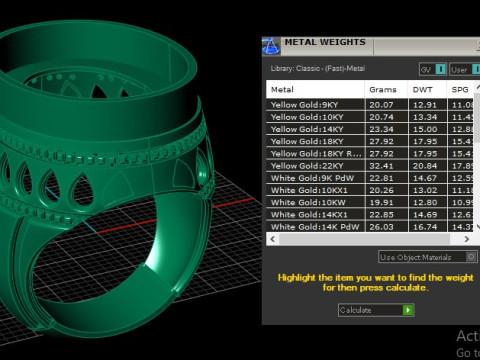Click the horizontal scrollbar track in table
The width and height of the screenshot is (480, 360).
point(364,239)
